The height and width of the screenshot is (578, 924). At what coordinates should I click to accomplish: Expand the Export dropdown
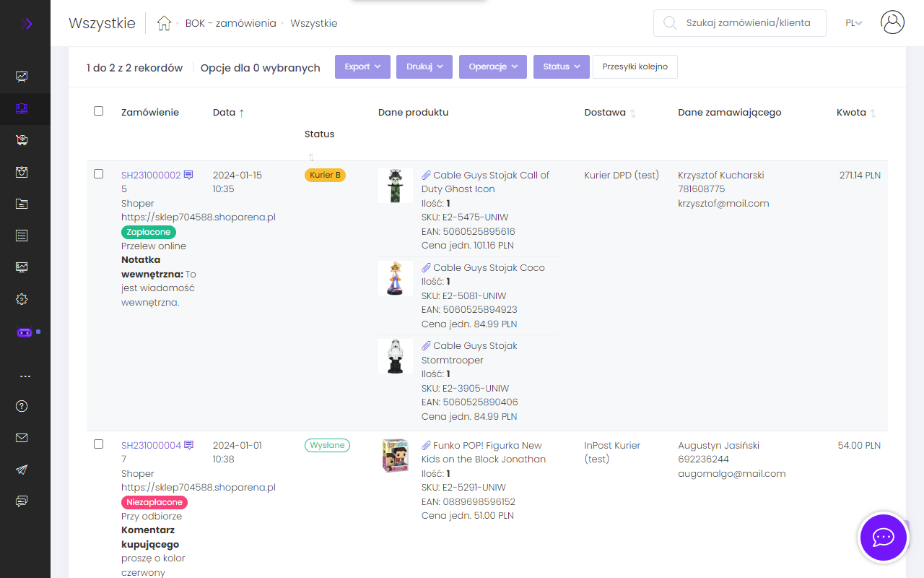[362, 66]
